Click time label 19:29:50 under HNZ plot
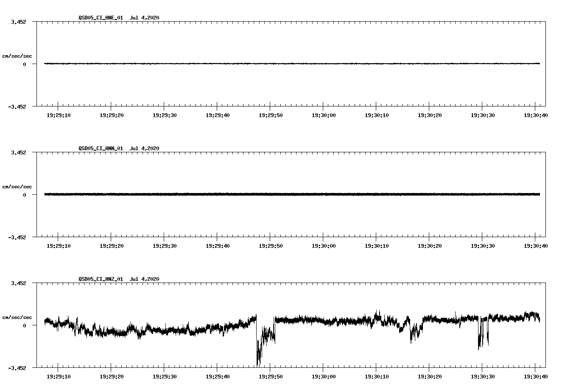 tap(271, 376)
